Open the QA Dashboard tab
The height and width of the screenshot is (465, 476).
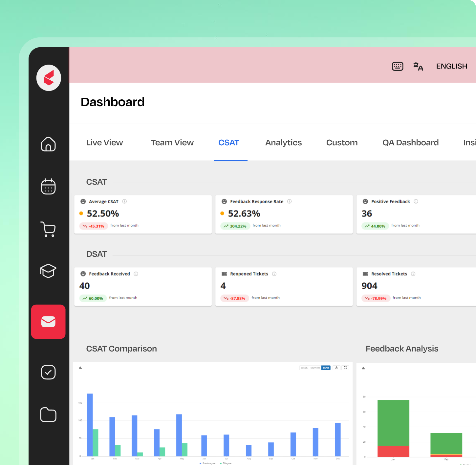click(x=410, y=143)
